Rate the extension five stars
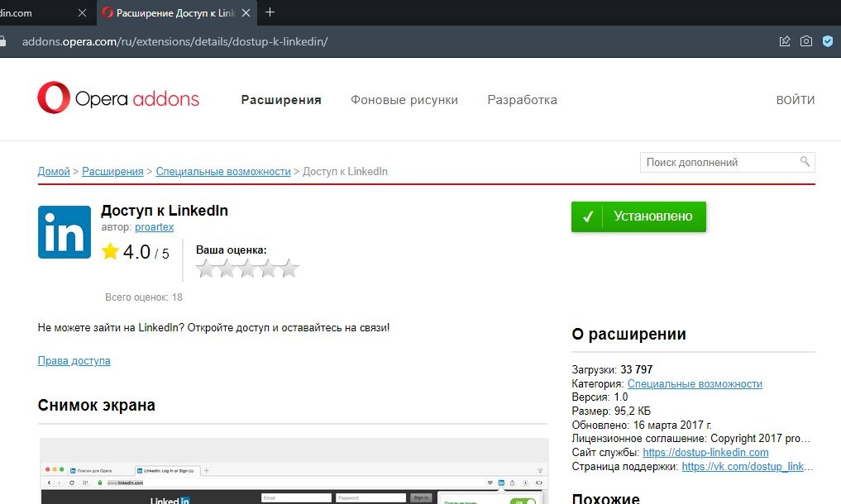This screenshot has width=841, height=504. (289, 269)
